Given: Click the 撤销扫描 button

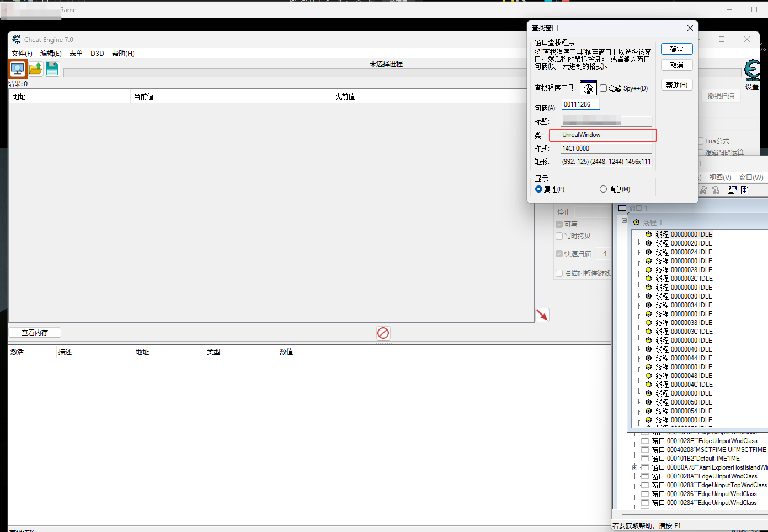Looking at the screenshot, I should [721, 96].
